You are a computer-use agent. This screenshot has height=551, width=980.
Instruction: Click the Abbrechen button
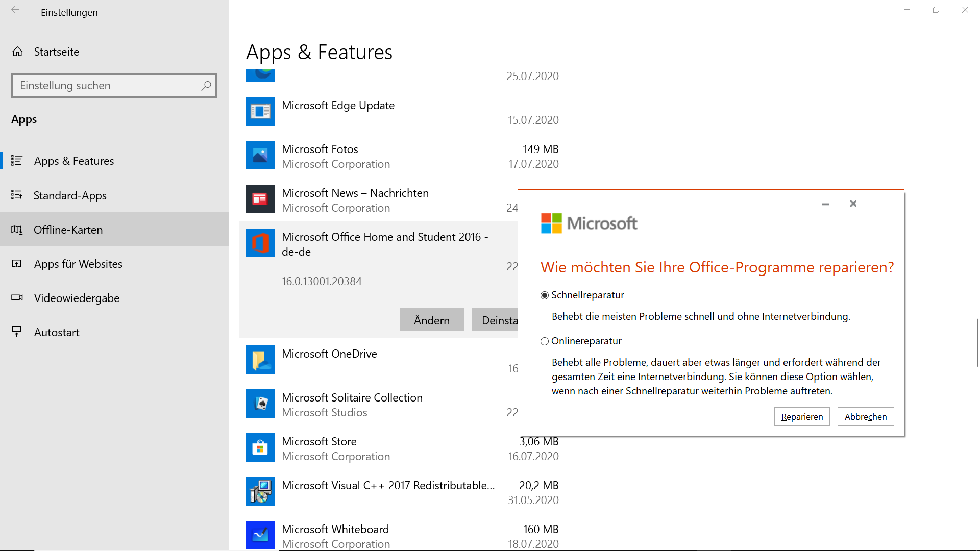point(865,416)
